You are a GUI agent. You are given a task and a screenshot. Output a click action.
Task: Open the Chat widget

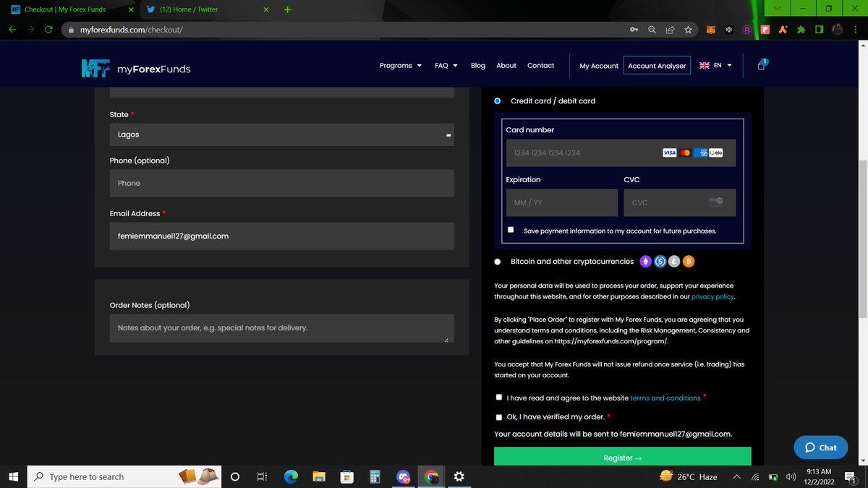click(x=820, y=448)
